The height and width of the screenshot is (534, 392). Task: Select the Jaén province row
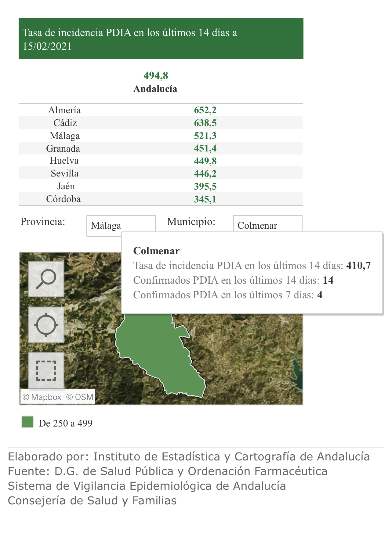point(161,186)
